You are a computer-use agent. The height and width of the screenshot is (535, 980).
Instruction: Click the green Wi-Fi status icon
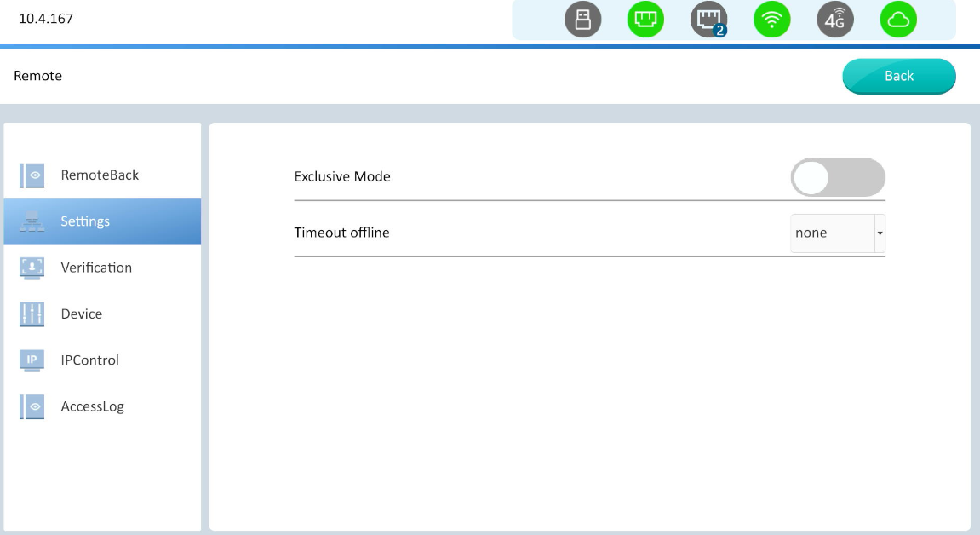click(x=771, y=20)
